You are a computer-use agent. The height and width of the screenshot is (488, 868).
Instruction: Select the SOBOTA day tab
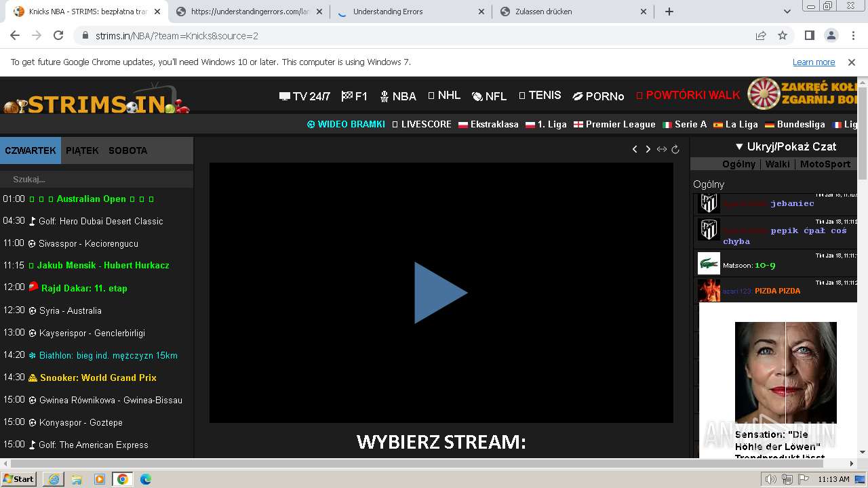pos(127,150)
